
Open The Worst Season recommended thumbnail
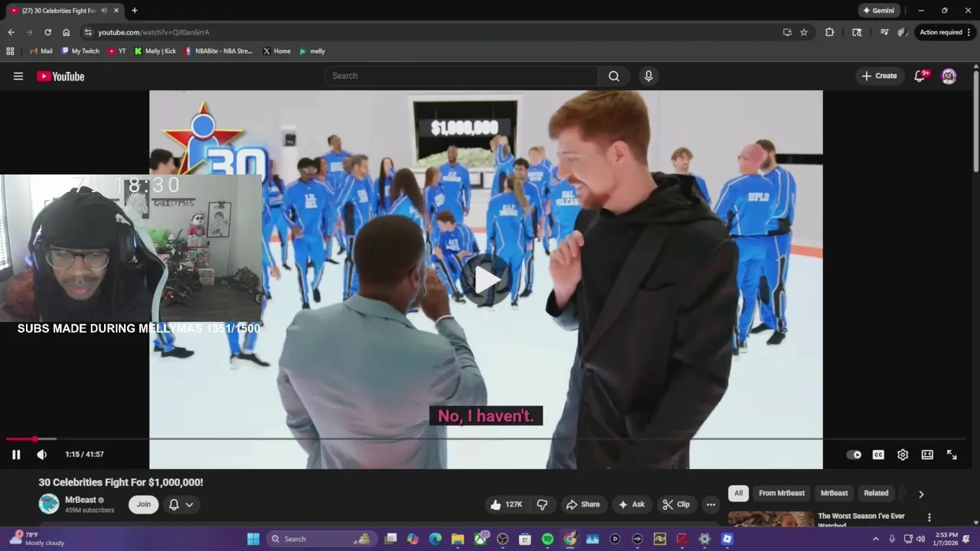pos(771,519)
